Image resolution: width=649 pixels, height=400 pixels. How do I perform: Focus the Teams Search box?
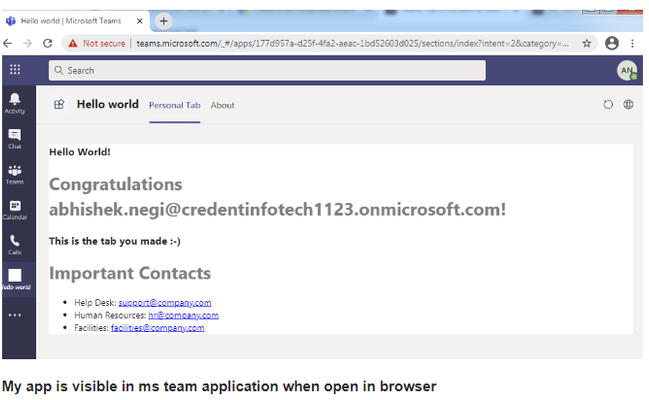click(x=267, y=70)
